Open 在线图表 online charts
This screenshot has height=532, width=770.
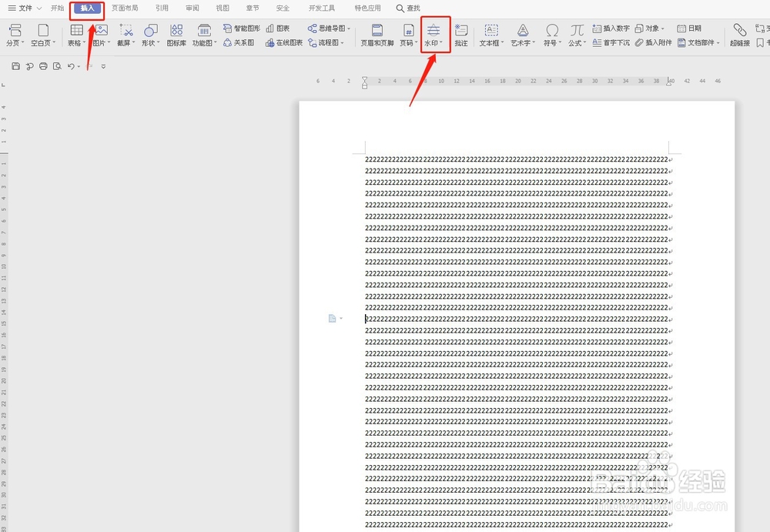click(284, 43)
